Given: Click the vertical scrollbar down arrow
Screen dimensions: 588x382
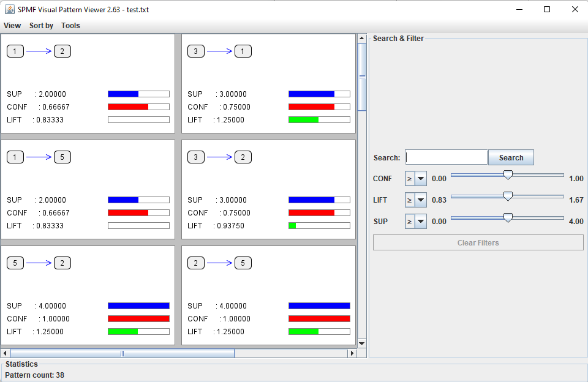Looking at the screenshot, I should point(361,343).
